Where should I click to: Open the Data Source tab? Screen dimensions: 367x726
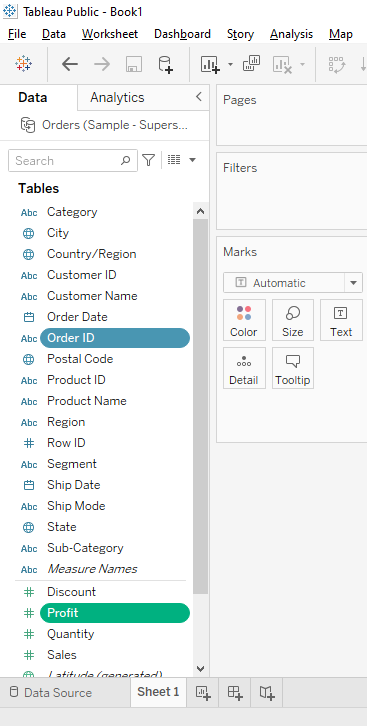coord(51,693)
